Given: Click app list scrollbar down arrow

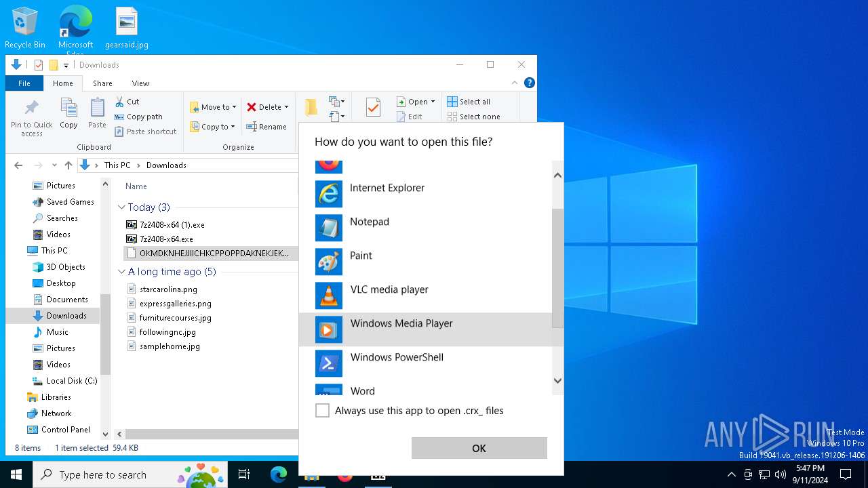Looking at the screenshot, I should pyautogui.click(x=557, y=381).
